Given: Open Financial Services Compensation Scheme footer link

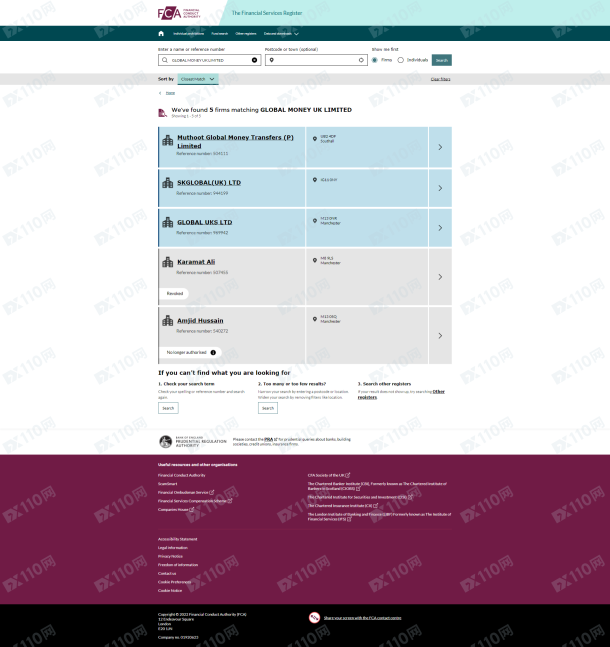Looking at the screenshot, I should 192,501.
